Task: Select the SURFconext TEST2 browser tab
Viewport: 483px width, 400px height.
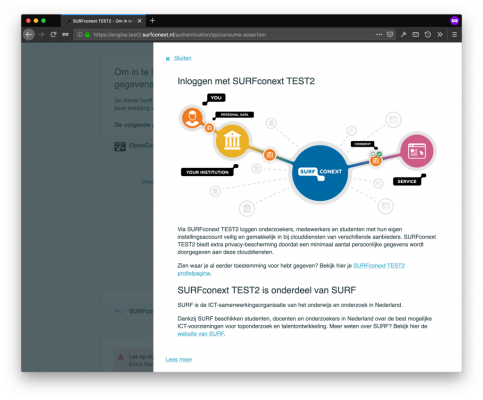Action: pyautogui.click(x=103, y=21)
